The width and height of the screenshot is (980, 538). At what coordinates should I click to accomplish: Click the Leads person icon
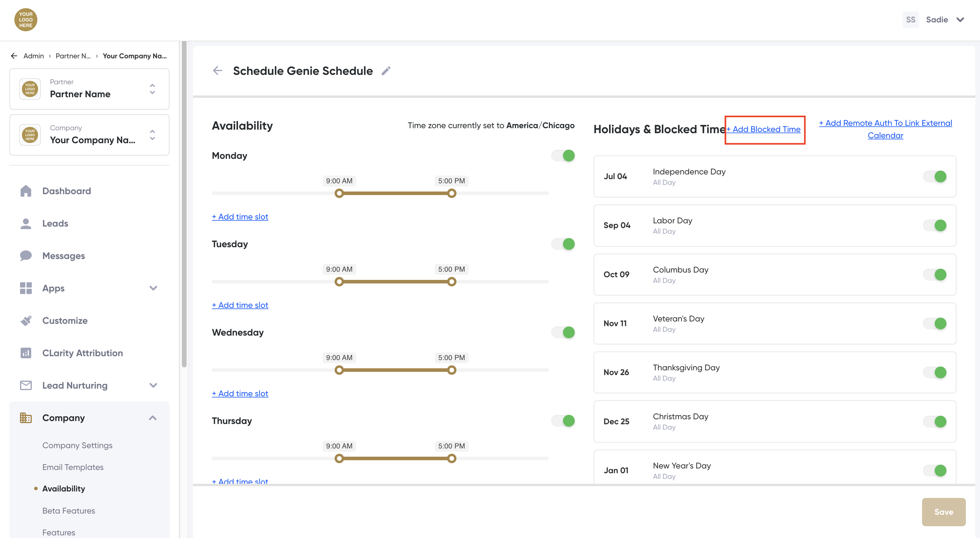[26, 224]
